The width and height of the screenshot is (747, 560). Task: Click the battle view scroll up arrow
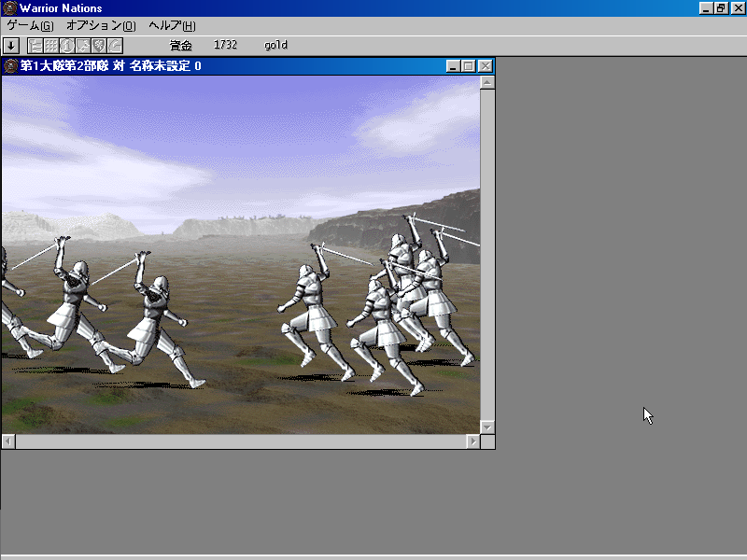(486, 83)
